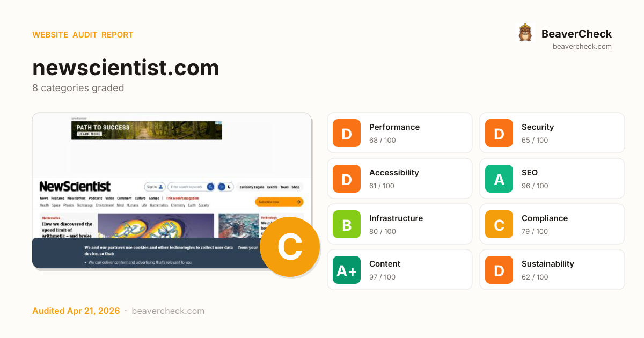The image size is (644, 338).
Task: Click the BeaverCheck beaver logo icon
Action: (525, 33)
